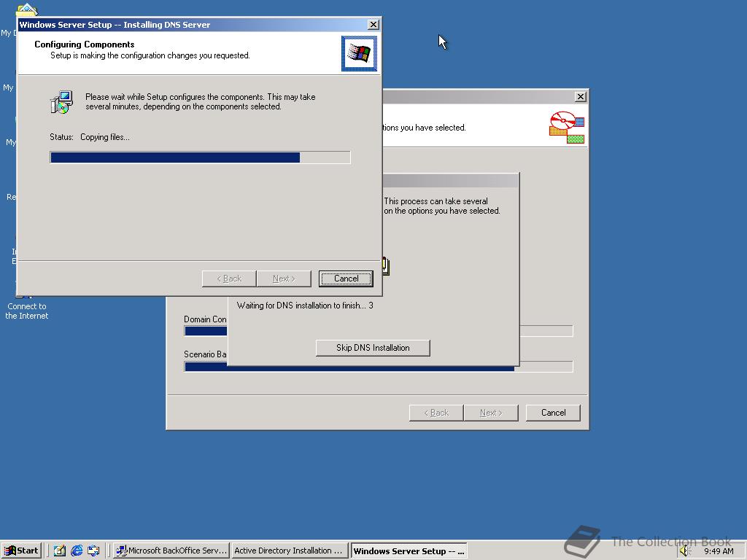Click the Skip DNS Installation button
This screenshot has height=560, width=747.
click(x=373, y=348)
